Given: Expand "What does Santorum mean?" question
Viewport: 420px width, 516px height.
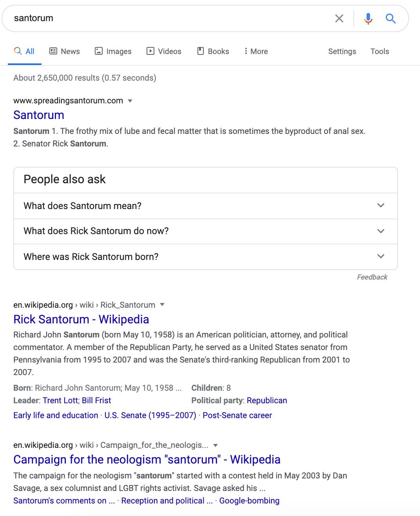Looking at the screenshot, I should click(206, 206).
